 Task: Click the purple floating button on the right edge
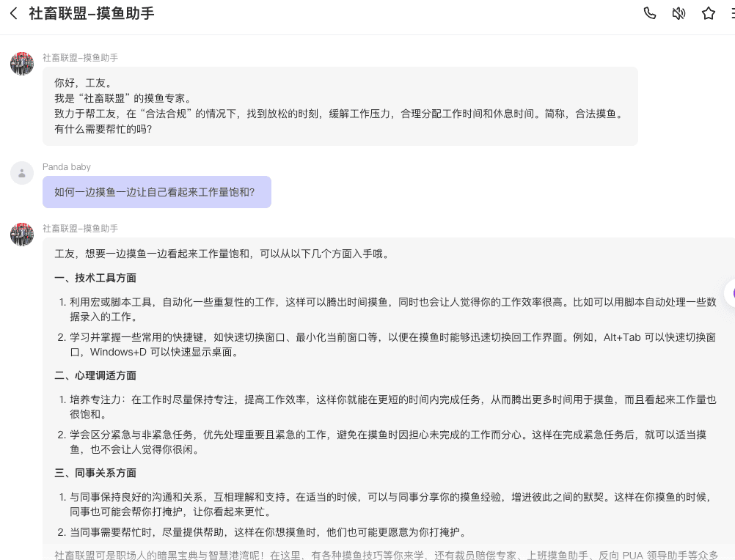pyautogui.click(x=730, y=293)
